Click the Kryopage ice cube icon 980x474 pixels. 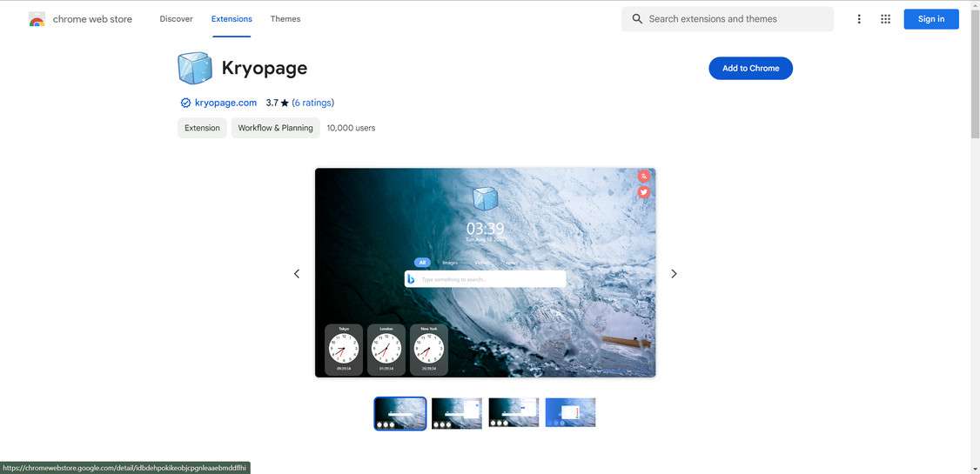point(195,68)
